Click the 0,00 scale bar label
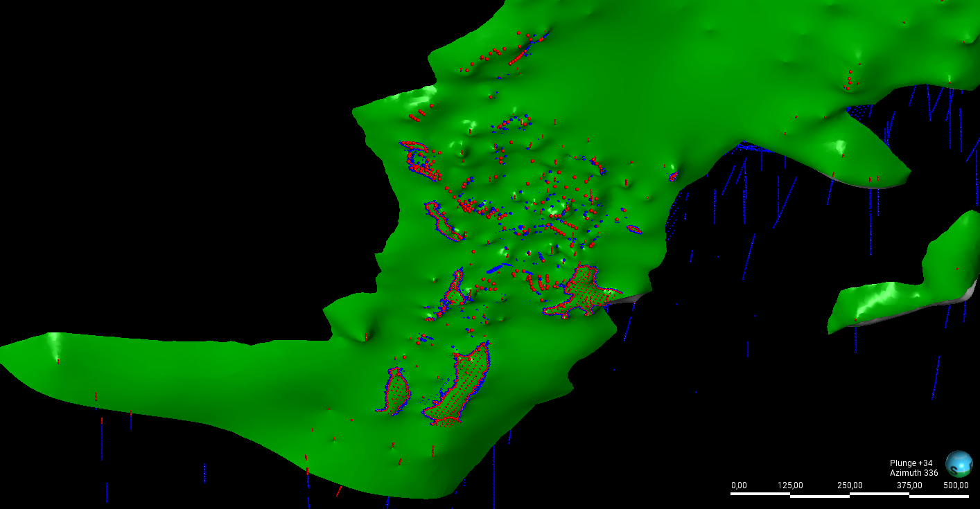This screenshot has width=980, height=509. 739,485
